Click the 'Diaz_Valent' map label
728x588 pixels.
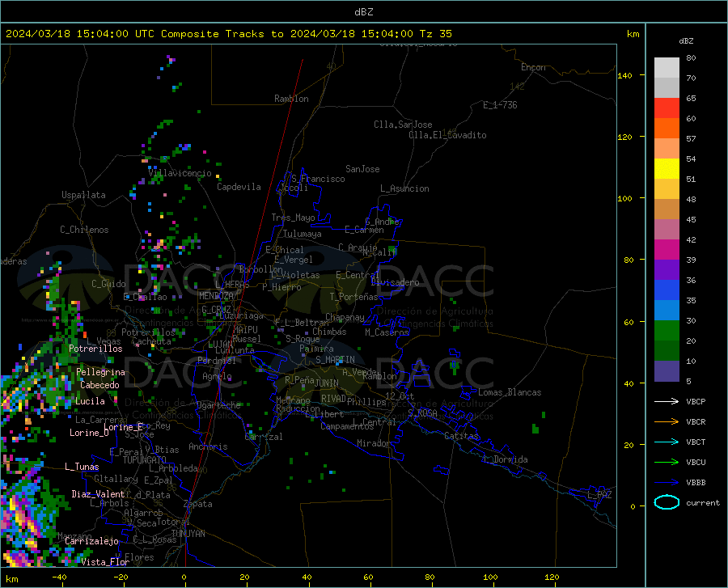point(98,494)
